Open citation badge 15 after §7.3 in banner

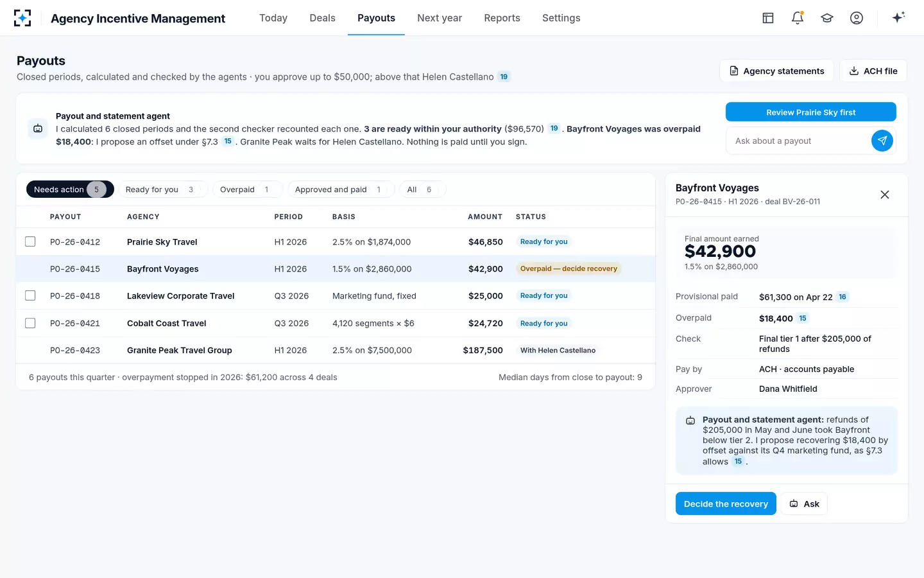pyautogui.click(x=228, y=141)
